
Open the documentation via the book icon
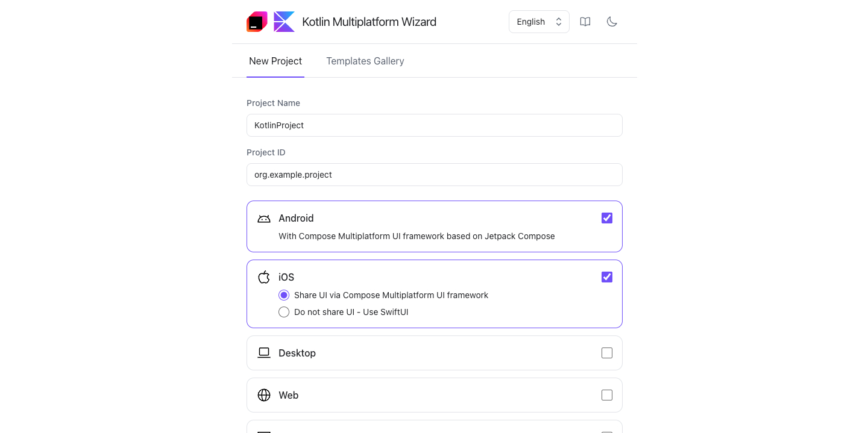tap(585, 21)
